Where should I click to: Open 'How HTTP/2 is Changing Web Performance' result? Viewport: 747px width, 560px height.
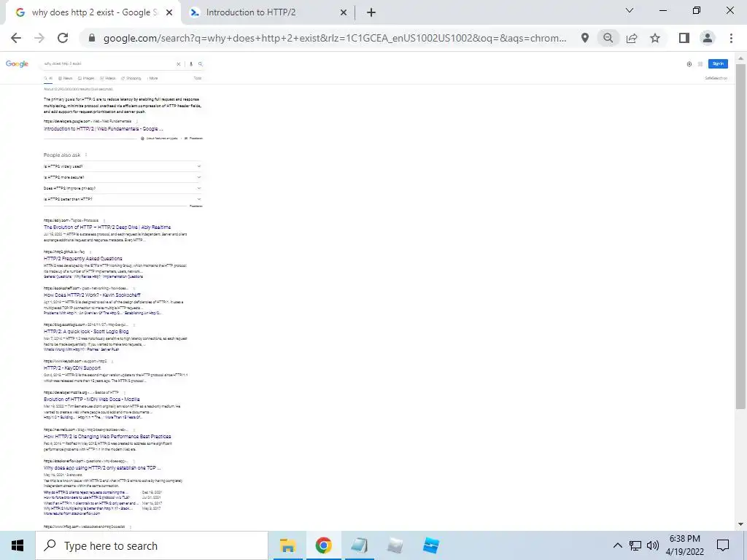(x=107, y=436)
